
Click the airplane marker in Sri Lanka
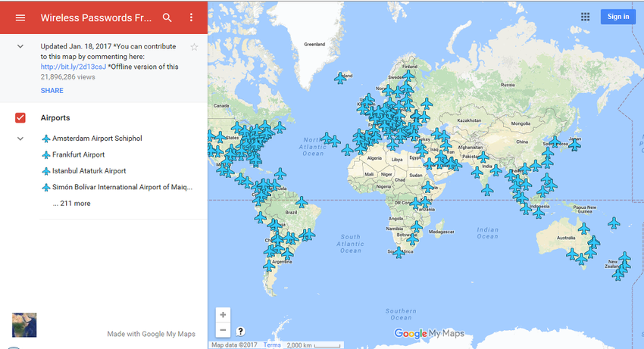pyautogui.click(x=487, y=190)
